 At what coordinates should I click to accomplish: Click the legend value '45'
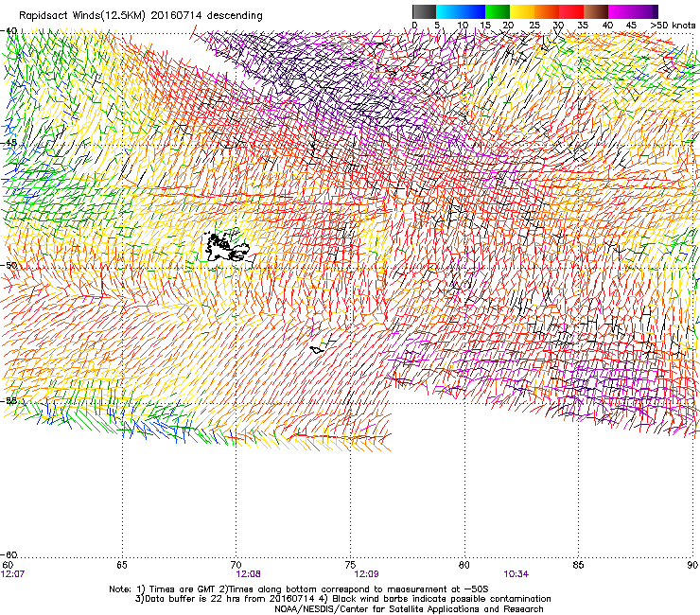pyautogui.click(x=631, y=26)
